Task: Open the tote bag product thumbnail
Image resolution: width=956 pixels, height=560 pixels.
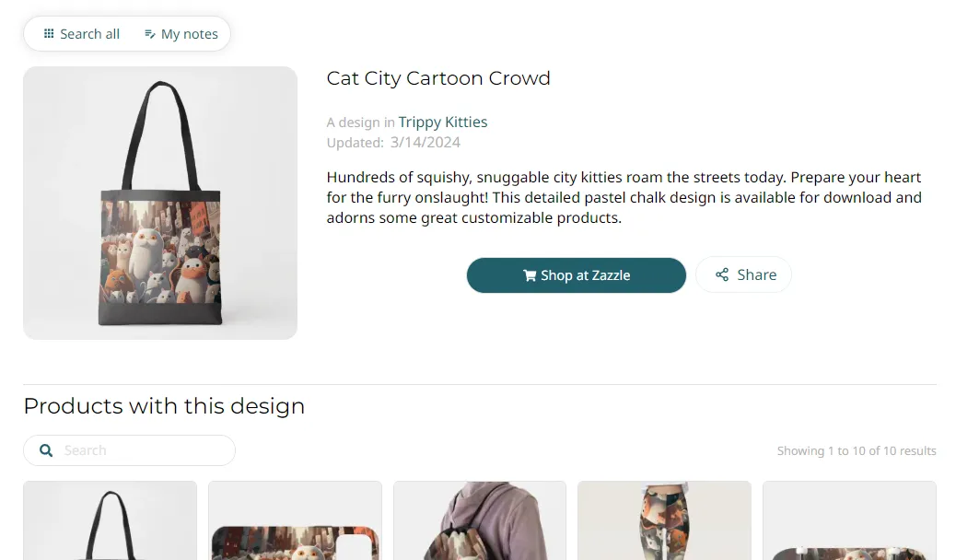Action: point(110,520)
